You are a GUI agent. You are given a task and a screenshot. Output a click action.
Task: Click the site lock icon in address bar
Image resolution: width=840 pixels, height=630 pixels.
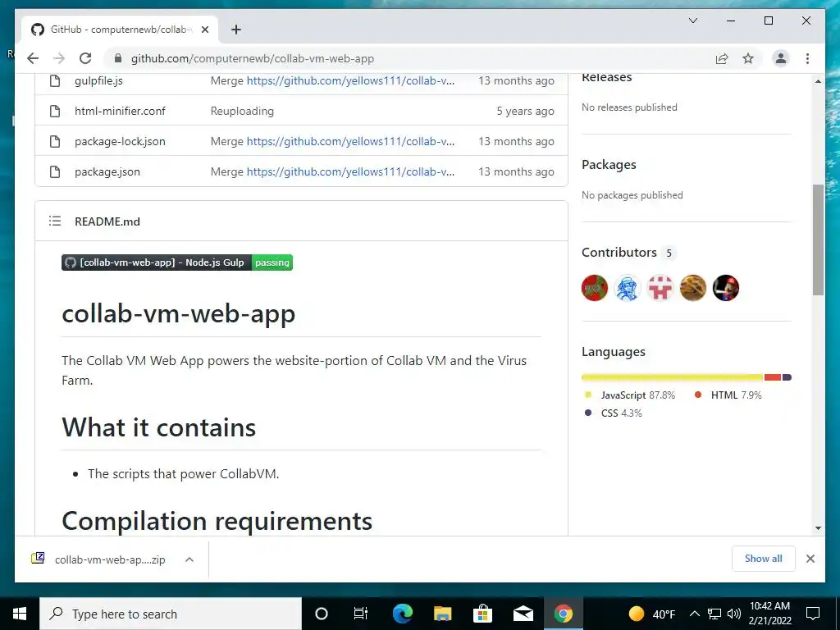click(x=118, y=58)
